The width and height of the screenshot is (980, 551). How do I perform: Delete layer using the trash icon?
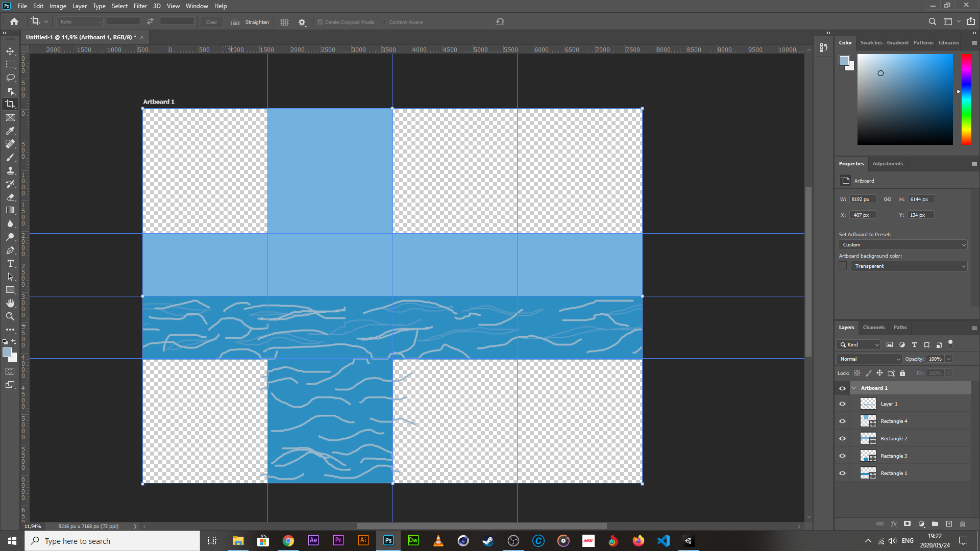(x=962, y=524)
